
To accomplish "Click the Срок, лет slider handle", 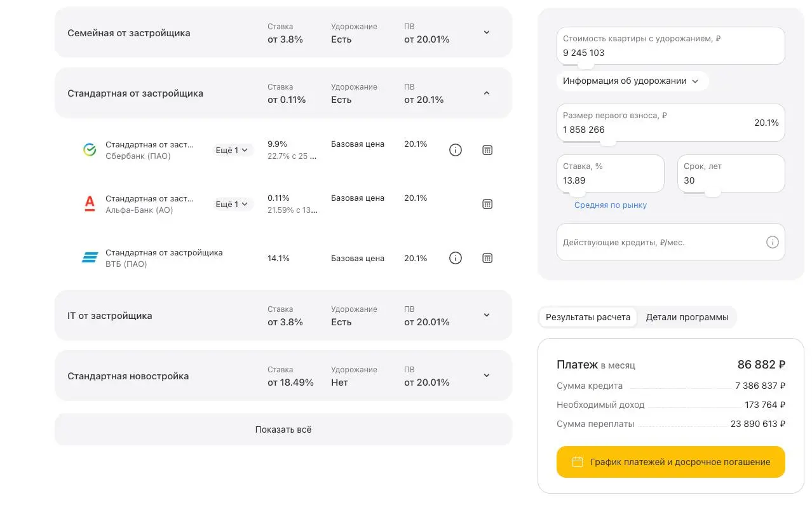I will (x=712, y=193).
